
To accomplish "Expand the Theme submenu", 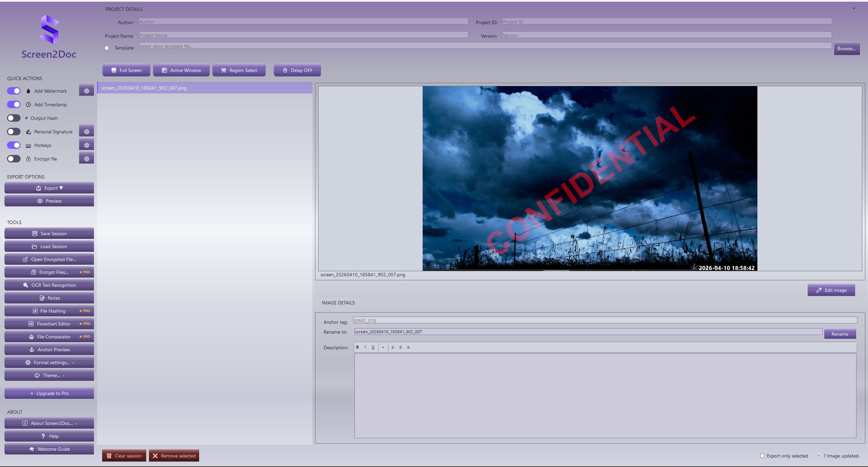I will 49,375.
